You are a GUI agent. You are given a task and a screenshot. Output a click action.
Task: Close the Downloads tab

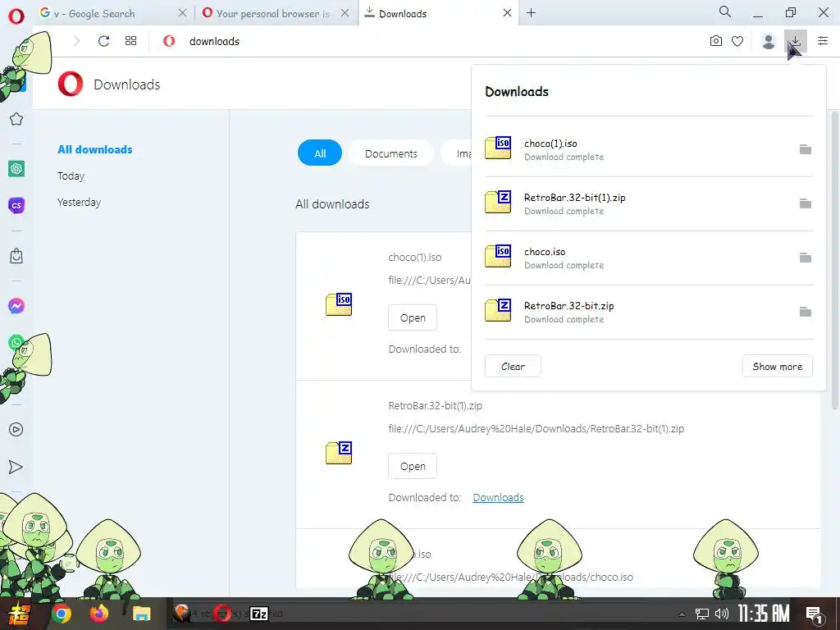pyautogui.click(x=507, y=13)
